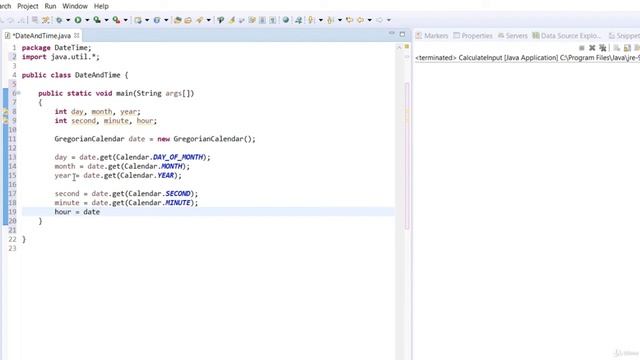Open the External Tools dropdown arrow

pyautogui.click(x=125, y=20)
